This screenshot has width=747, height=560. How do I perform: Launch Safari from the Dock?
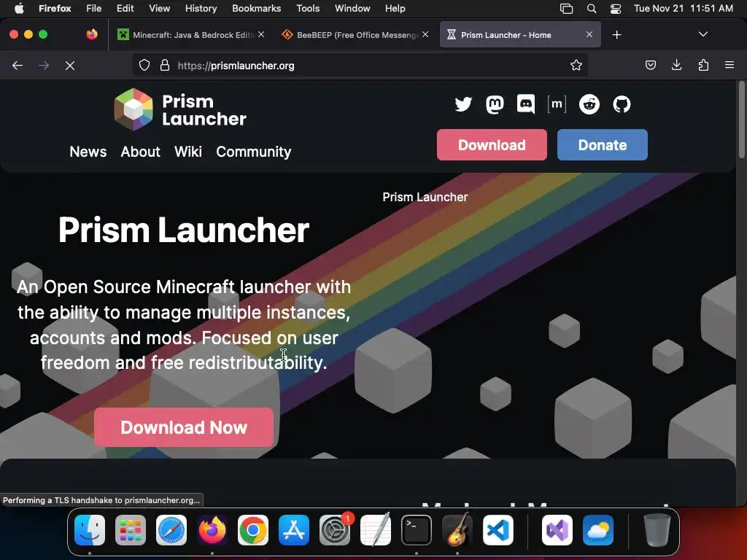click(x=171, y=530)
